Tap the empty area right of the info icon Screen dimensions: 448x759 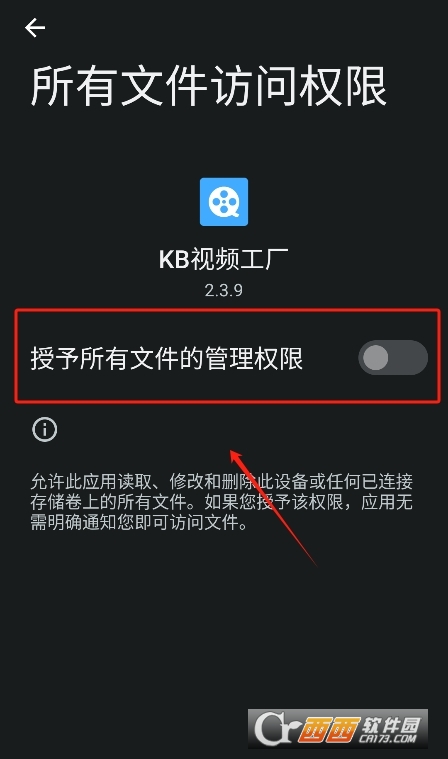tap(242, 429)
